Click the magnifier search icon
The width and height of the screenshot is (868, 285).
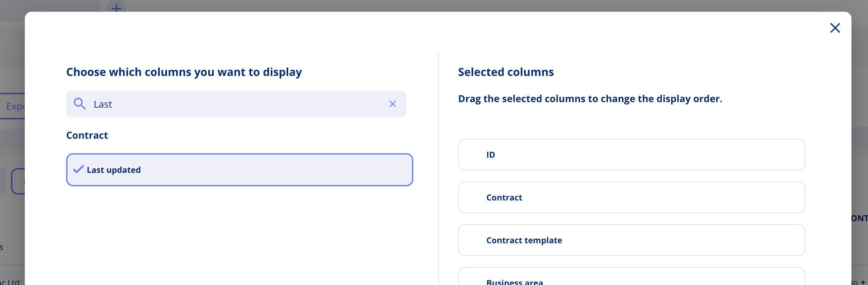(80, 104)
